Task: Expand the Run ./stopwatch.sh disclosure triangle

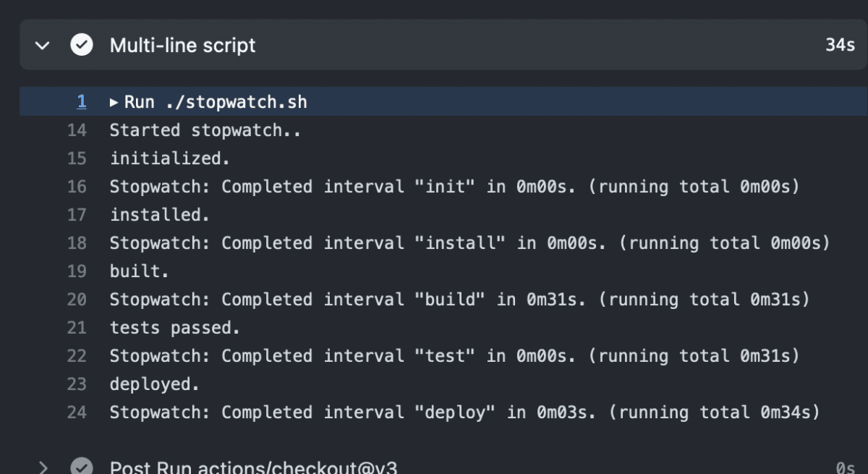Action: point(114,102)
